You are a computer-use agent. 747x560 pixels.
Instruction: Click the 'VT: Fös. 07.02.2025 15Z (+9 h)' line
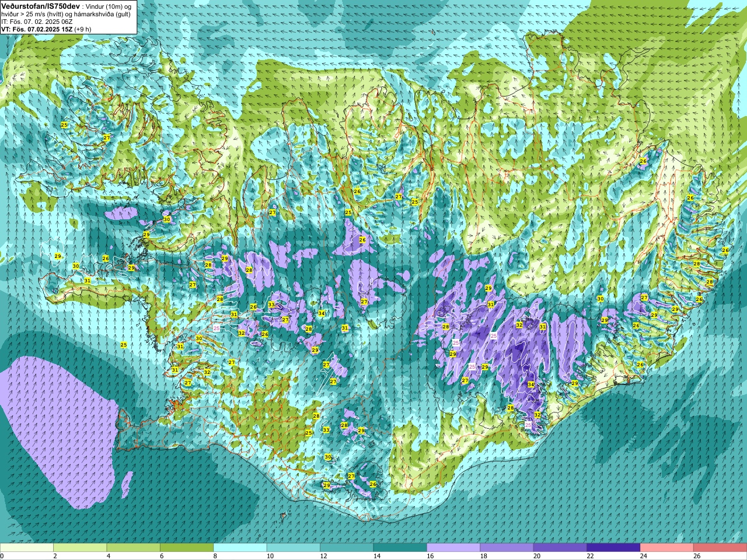tap(46, 29)
